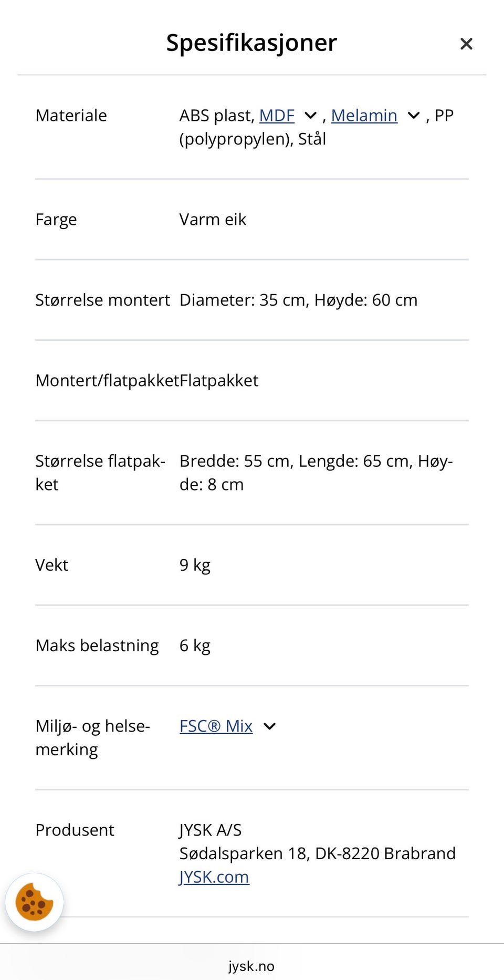The image size is (504, 980).
Task: Visit the JYSK.com producer link
Action: coord(214,877)
